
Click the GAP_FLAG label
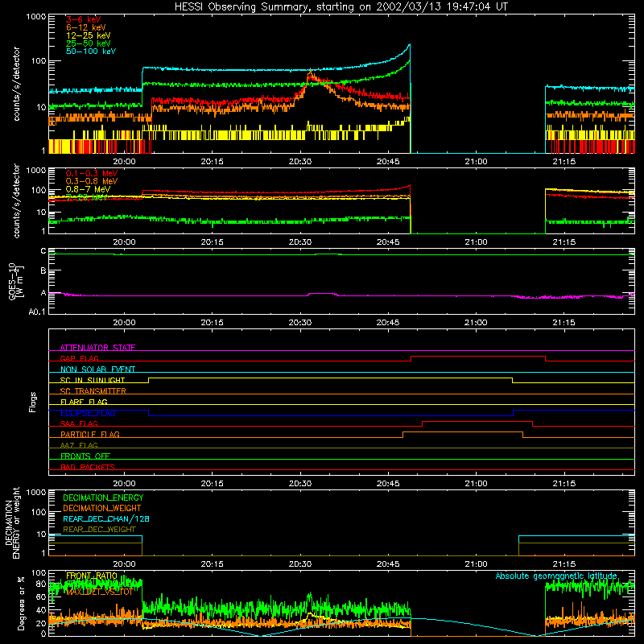[79, 358]
